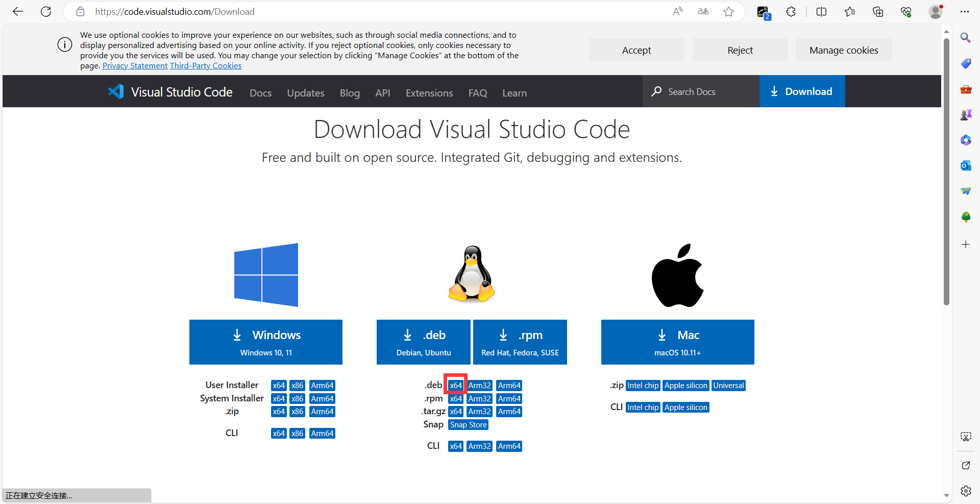The height and width of the screenshot is (504, 980).
Task: Click the site lock icon in address bar
Action: pos(80,12)
